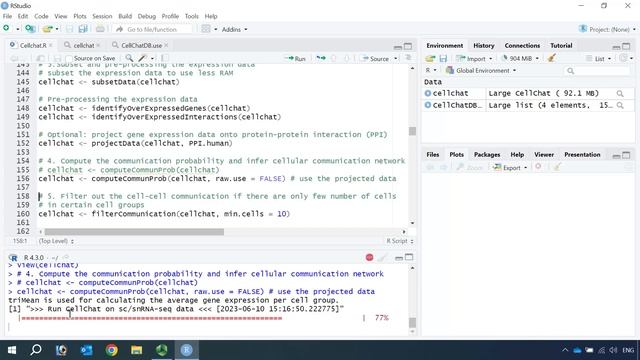The height and width of the screenshot is (360, 640).
Task: Open (Top Level) code navigator
Action: point(56,241)
